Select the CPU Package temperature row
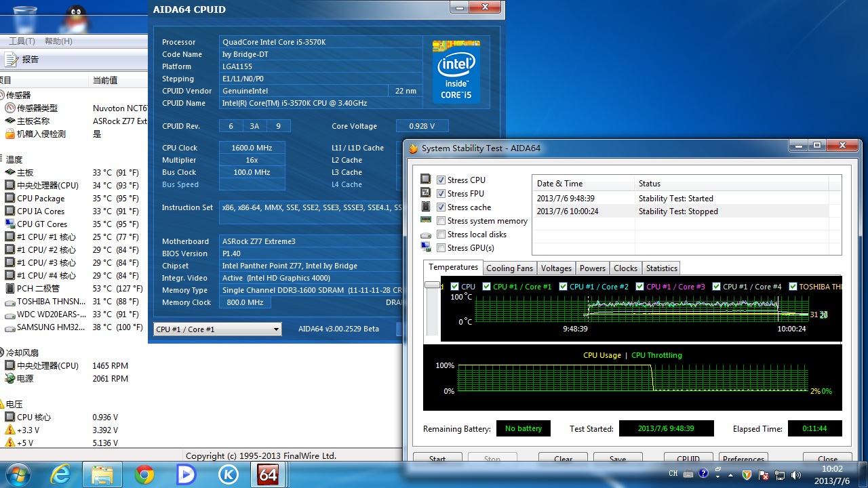This screenshot has height=488, width=868. click(x=73, y=198)
